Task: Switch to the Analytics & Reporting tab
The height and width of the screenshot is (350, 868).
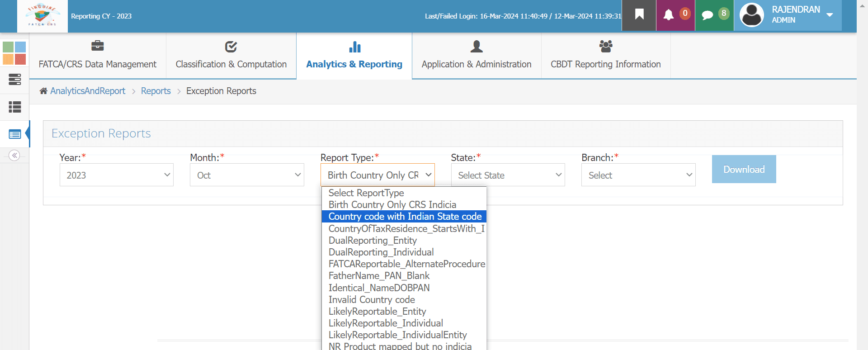Action: pyautogui.click(x=354, y=56)
